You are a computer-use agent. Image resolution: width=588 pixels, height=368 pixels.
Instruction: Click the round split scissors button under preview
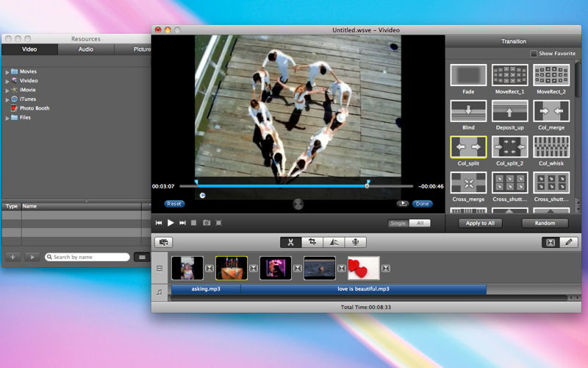[x=298, y=204]
